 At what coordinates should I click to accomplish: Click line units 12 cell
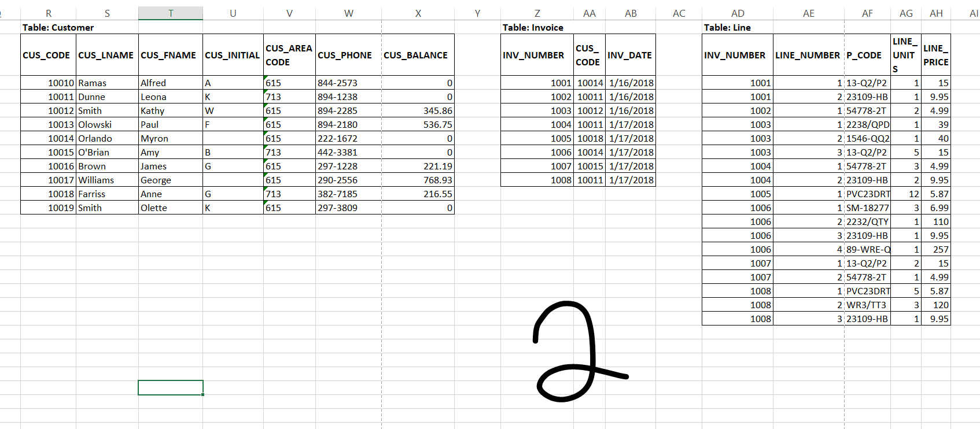click(x=905, y=194)
